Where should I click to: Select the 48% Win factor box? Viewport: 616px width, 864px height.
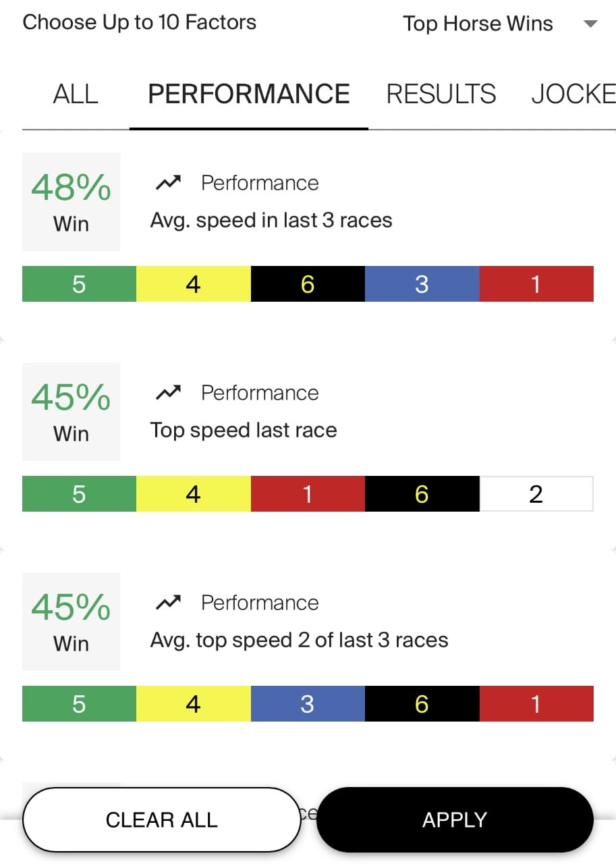pos(72,202)
